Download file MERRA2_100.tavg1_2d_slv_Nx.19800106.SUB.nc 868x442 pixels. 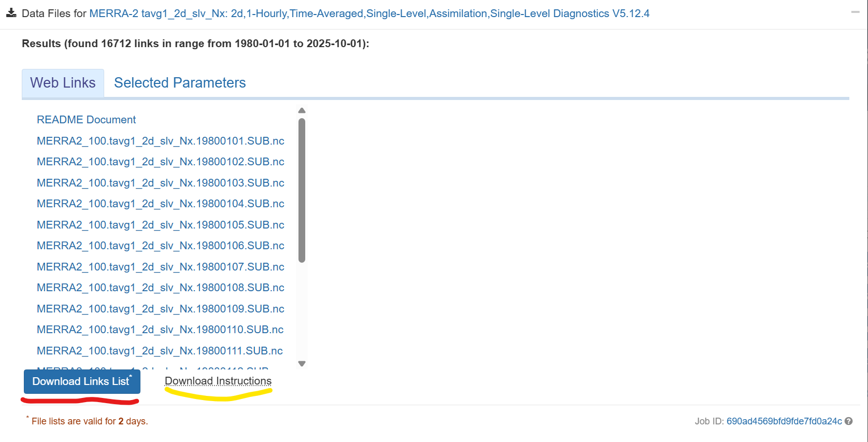click(161, 246)
